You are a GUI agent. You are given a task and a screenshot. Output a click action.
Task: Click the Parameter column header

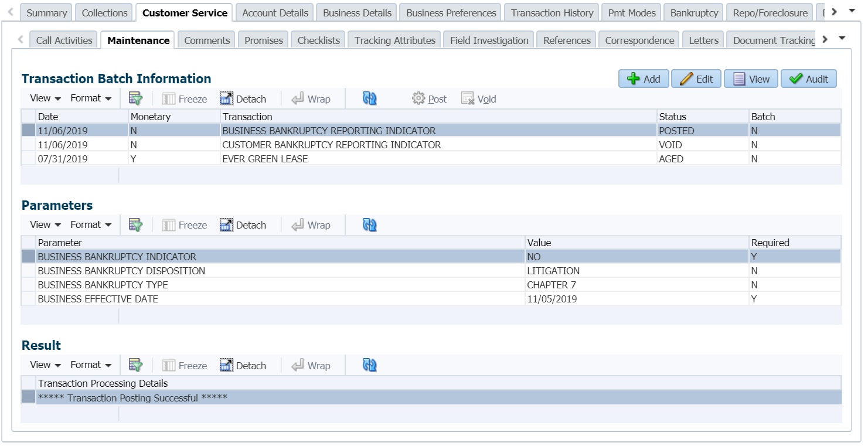280,243
